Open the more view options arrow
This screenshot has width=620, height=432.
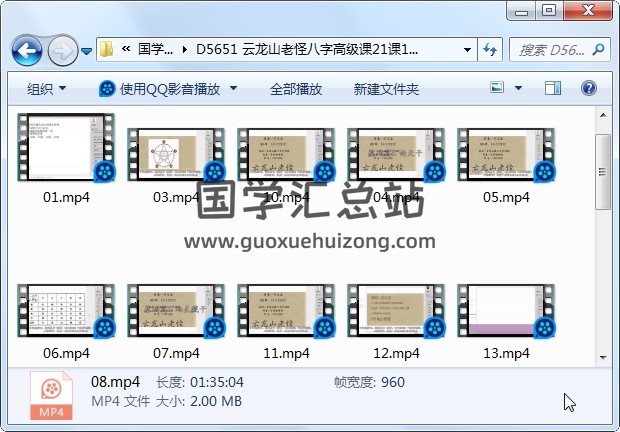[x=518, y=88]
